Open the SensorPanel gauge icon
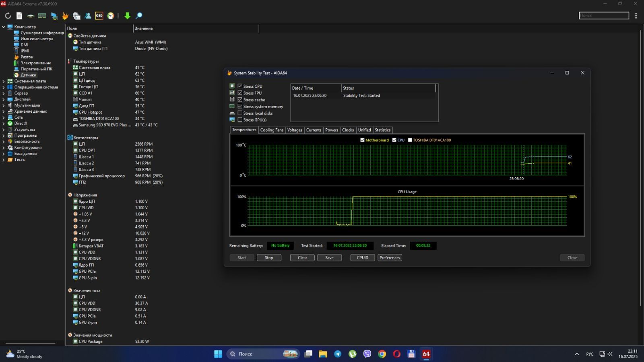The width and height of the screenshot is (644, 362). 110,16
